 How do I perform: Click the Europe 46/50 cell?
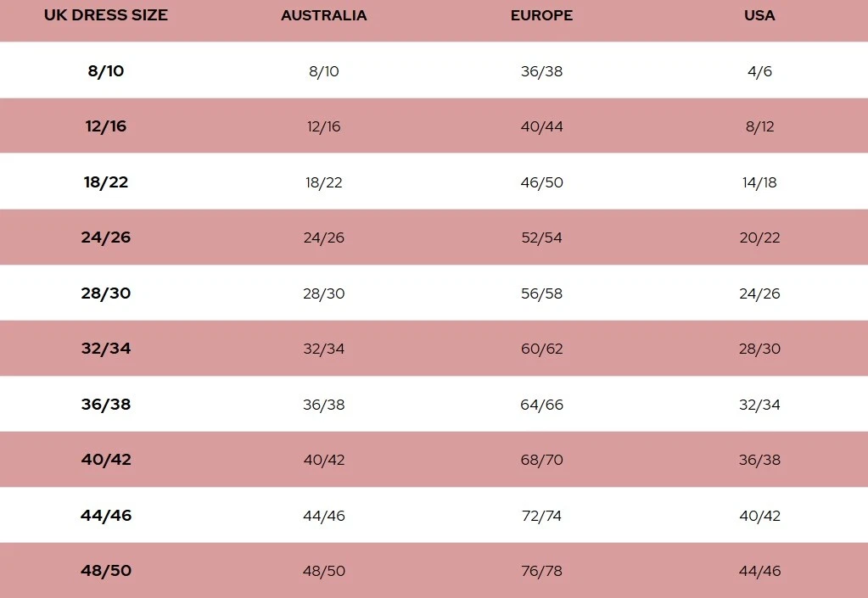[541, 182]
